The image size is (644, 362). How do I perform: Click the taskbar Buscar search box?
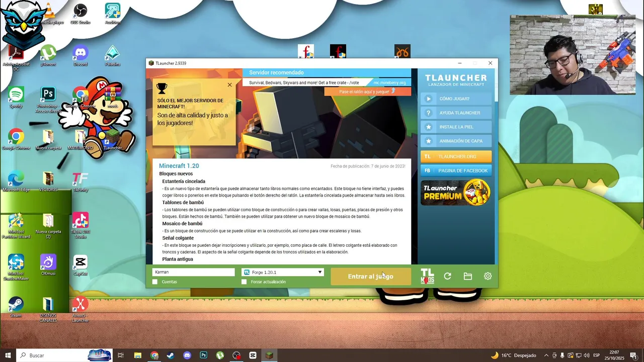click(64, 355)
